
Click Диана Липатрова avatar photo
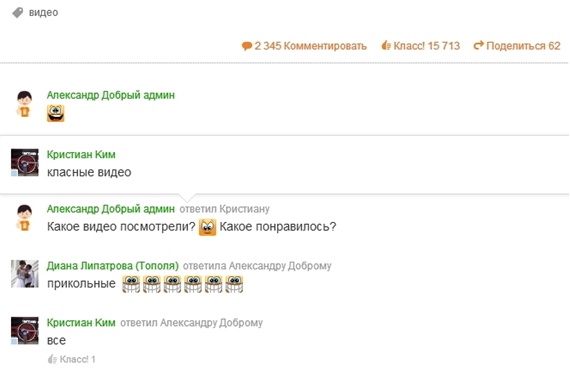tap(25, 274)
